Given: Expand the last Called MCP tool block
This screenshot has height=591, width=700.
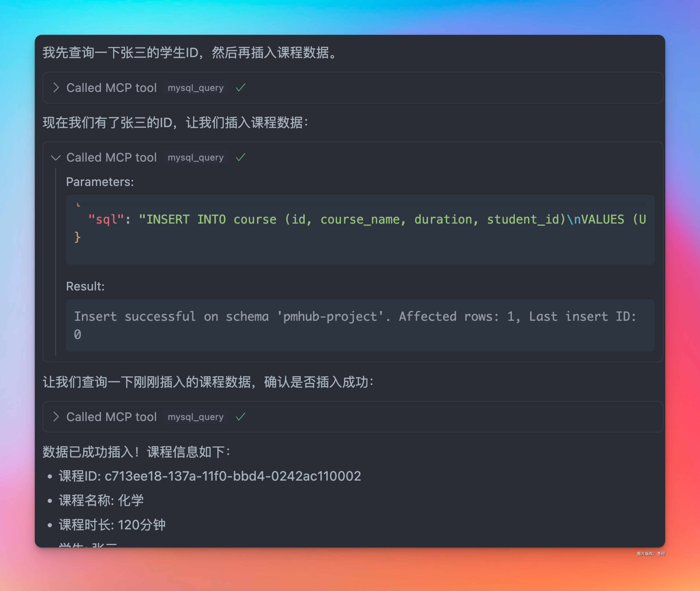Looking at the screenshot, I should [56, 417].
